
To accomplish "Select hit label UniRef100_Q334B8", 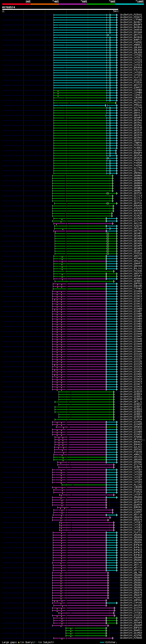I will tap(131, 308).
